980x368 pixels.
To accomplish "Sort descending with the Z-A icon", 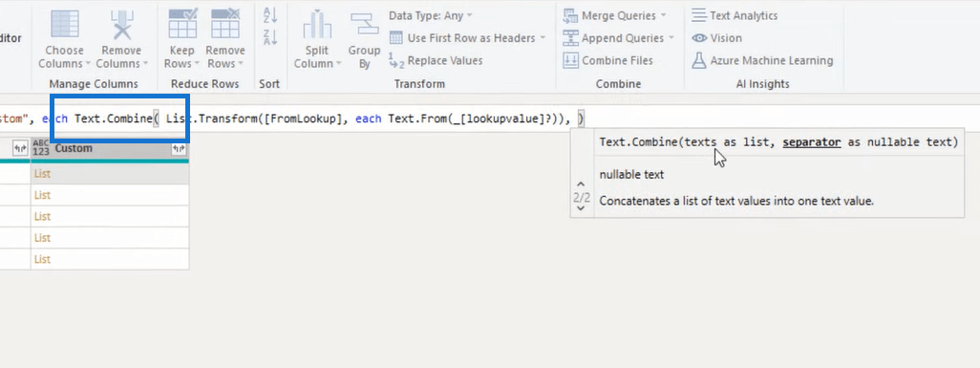I will [x=270, y=37].
